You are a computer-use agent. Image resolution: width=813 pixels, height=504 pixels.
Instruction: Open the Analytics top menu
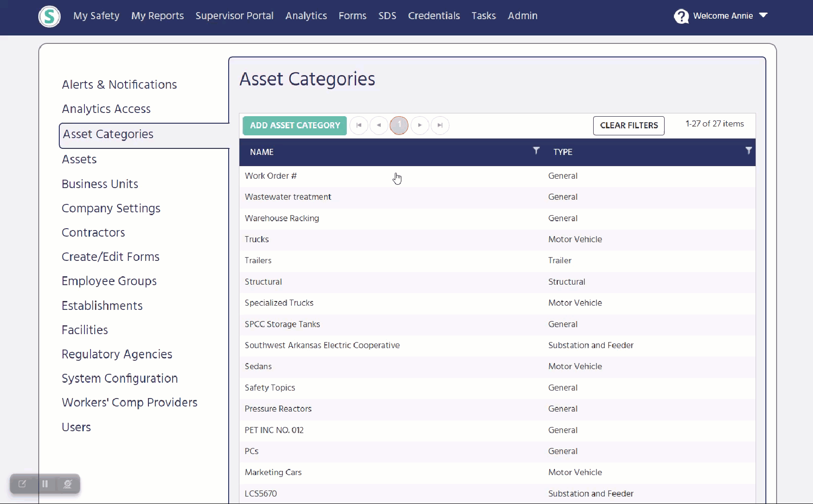click(x=306, y=16)
